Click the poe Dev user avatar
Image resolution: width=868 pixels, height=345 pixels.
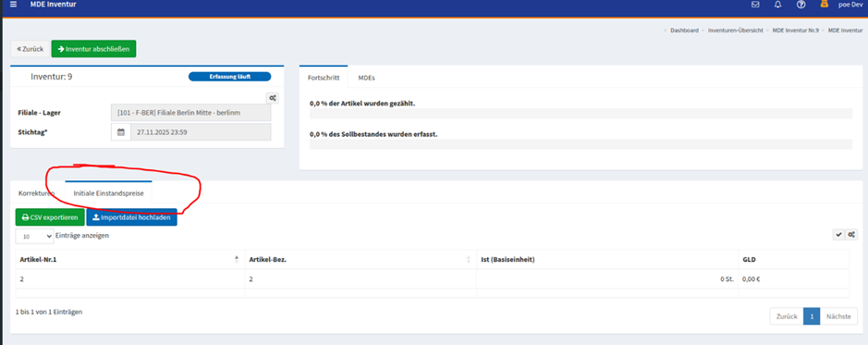click(824, 4)
